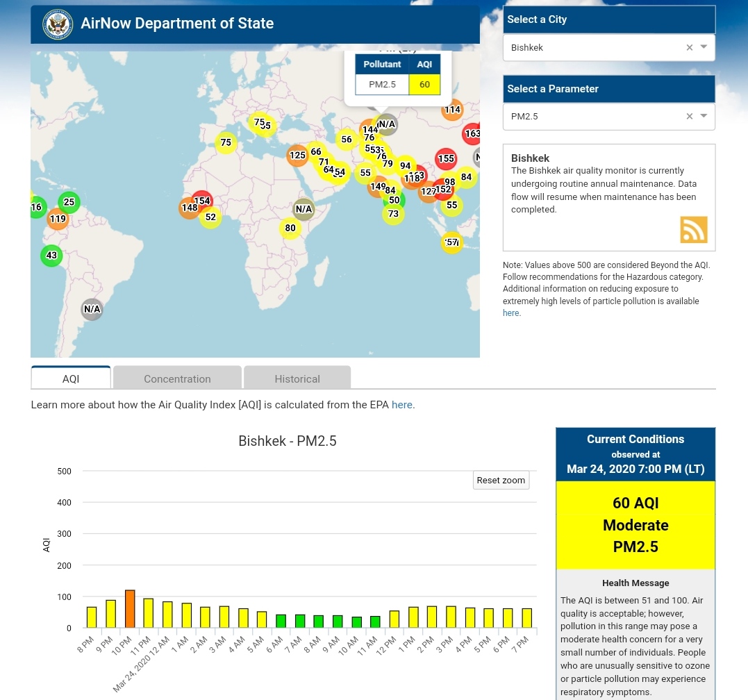The width and height of the screenshot is (748, 700).
Task: Expand the Select a City dropdown arrow
Action: 704,47
